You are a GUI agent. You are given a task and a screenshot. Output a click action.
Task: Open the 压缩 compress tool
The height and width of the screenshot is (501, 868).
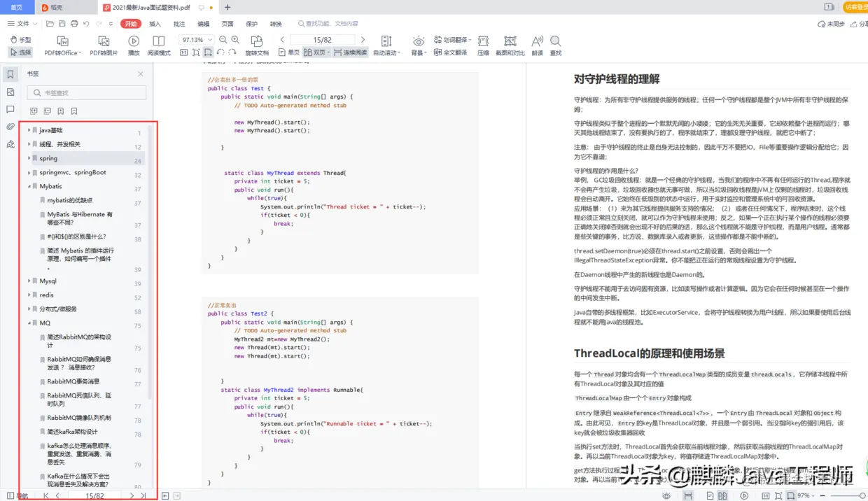483,46
